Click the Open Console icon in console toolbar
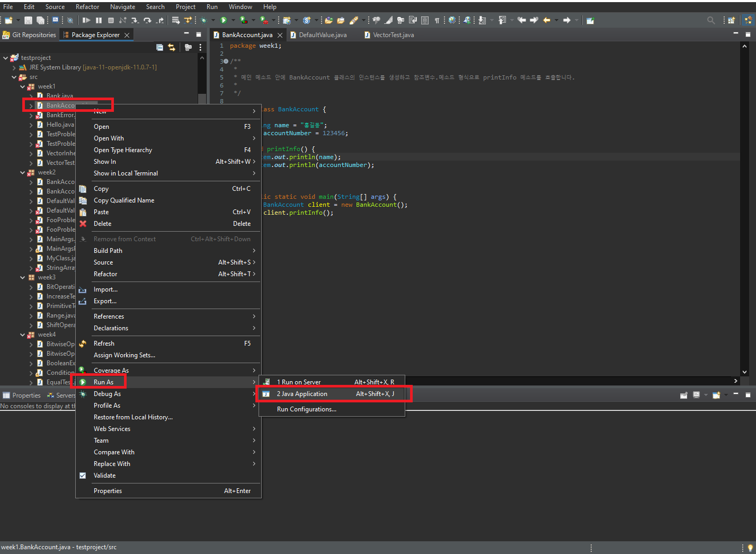Image resolution: width=756 pixels, height=554 pixels. click(x=716, y=395)
